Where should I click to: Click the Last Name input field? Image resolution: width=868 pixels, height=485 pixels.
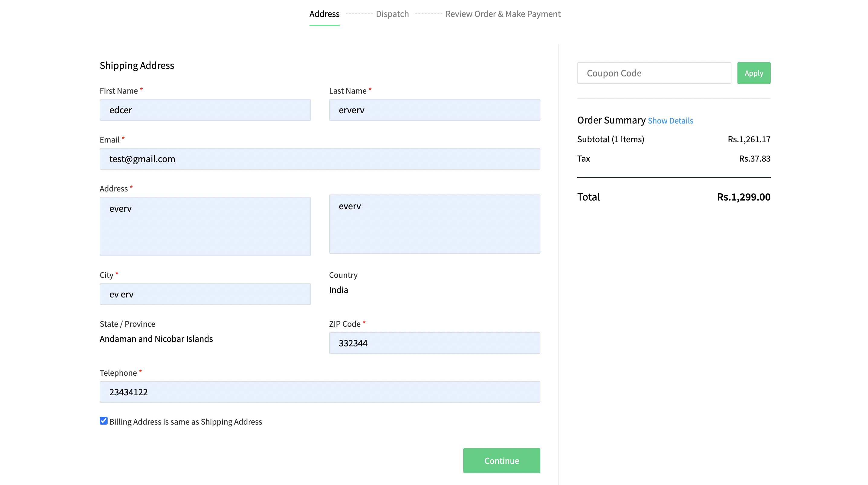point(434,110)
